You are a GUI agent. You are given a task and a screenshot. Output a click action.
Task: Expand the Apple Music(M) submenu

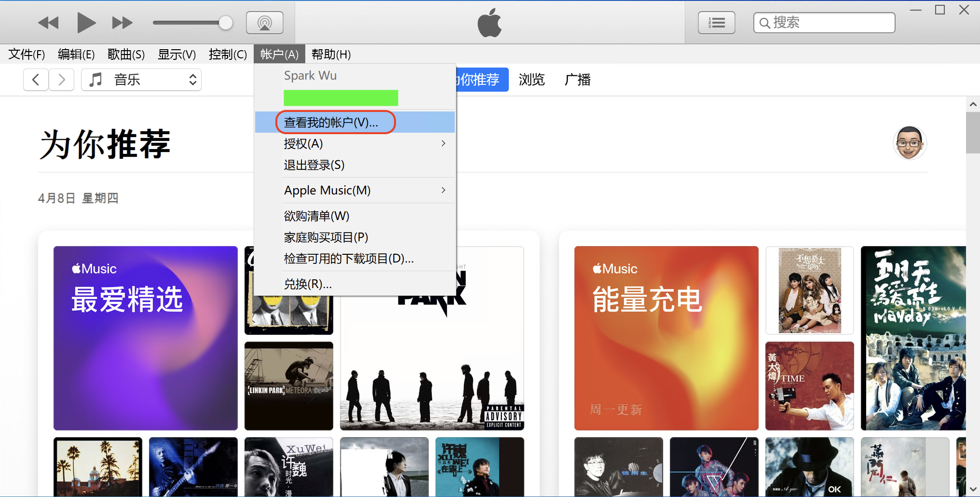pyautogui.click(x=355, y=191)
